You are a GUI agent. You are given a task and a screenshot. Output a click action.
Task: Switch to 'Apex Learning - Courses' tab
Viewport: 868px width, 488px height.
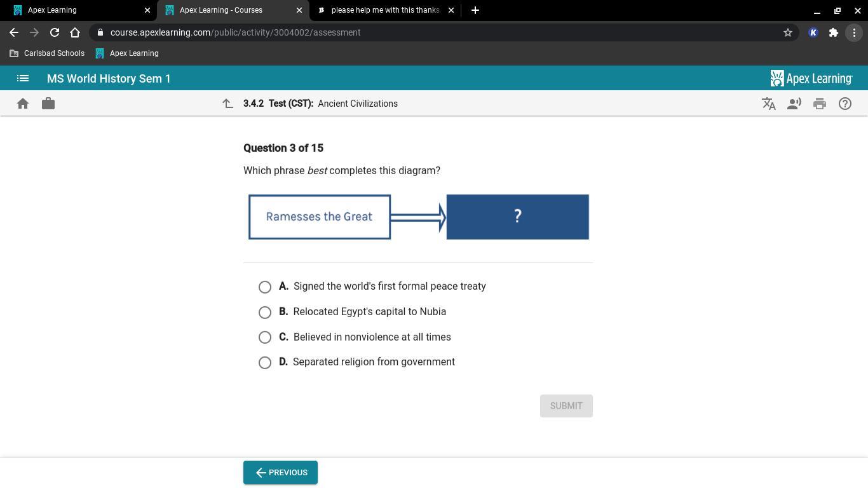[233, 10]
